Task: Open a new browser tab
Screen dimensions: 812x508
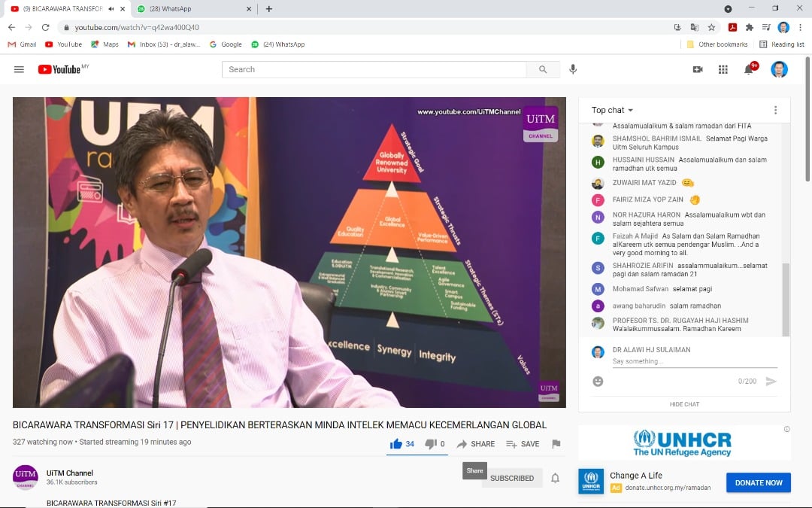Action: (x=268, y=9)
